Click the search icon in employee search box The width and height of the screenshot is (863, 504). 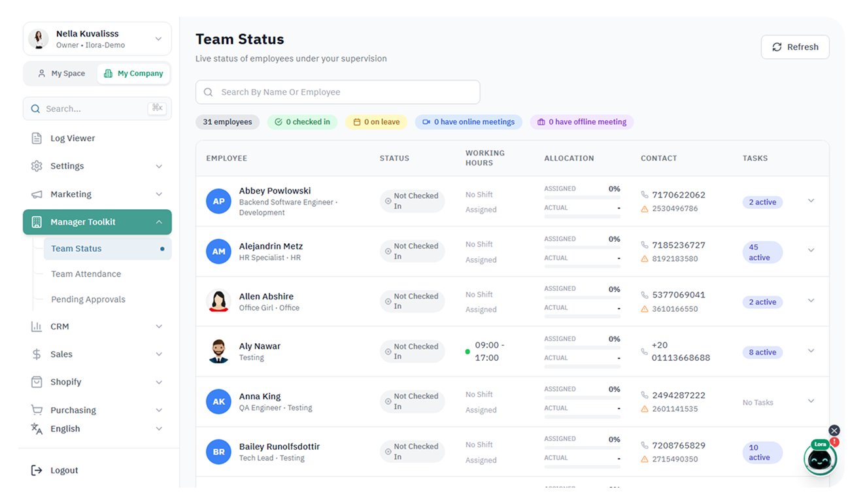[x=208, y=92]
